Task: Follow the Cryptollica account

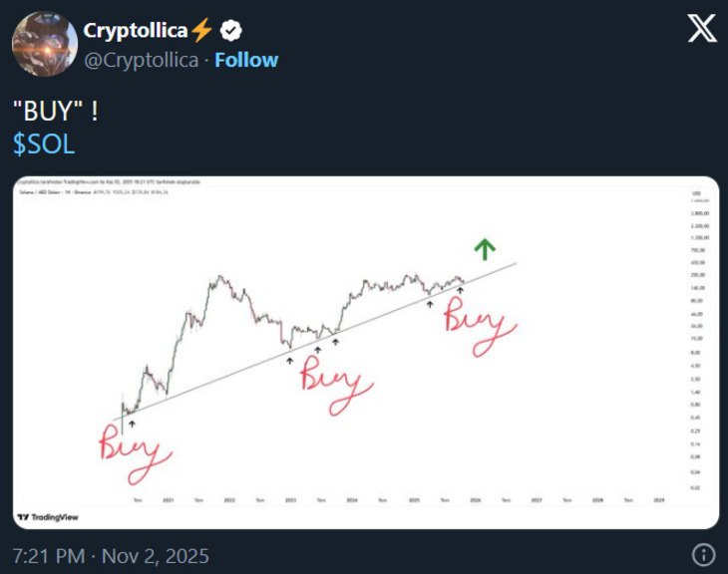Action: point(246,60)
